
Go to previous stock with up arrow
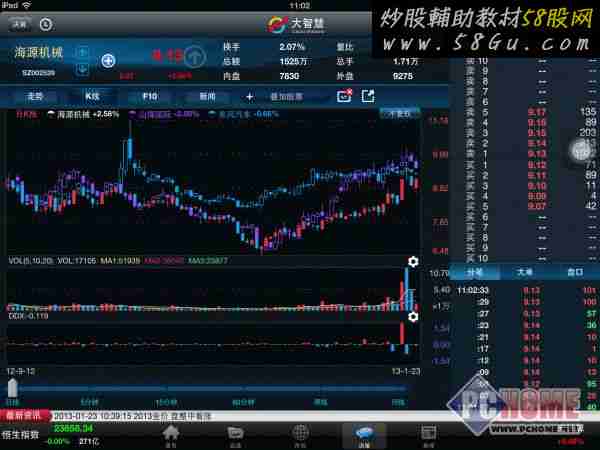point(83,52)
